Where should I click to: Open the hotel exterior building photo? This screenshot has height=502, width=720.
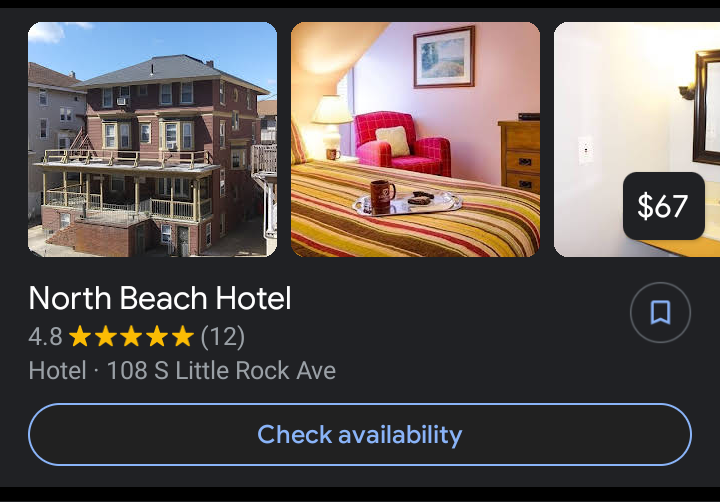(x=152, y=139)
